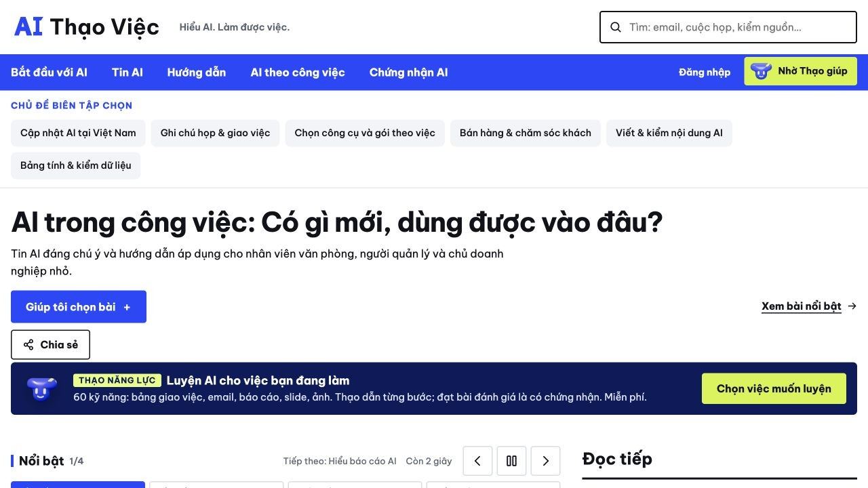
Task: Select topic Bán hàng & chăm sóc khách
Action: click(526, 133)
